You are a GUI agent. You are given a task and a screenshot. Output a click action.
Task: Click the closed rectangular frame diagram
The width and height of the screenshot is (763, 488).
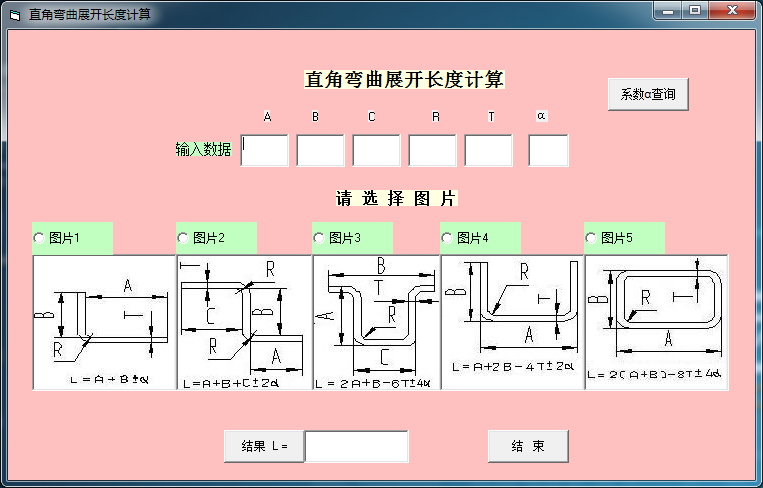656,322
